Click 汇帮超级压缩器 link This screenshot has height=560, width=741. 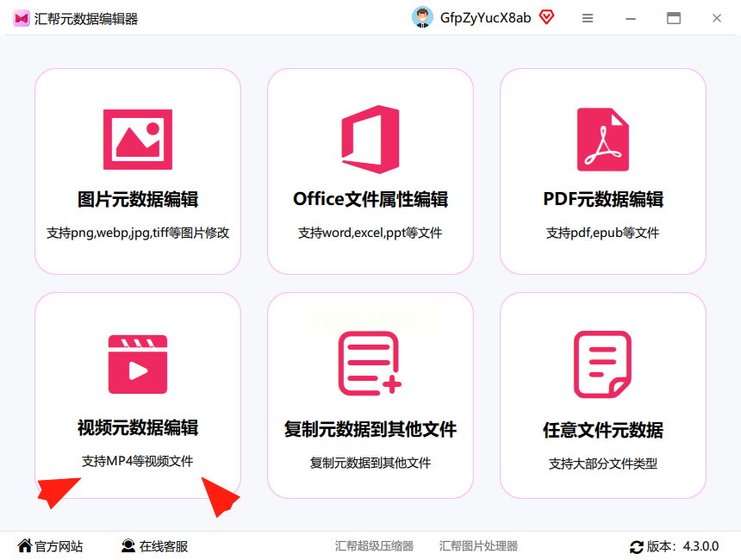tap(374, 546)
